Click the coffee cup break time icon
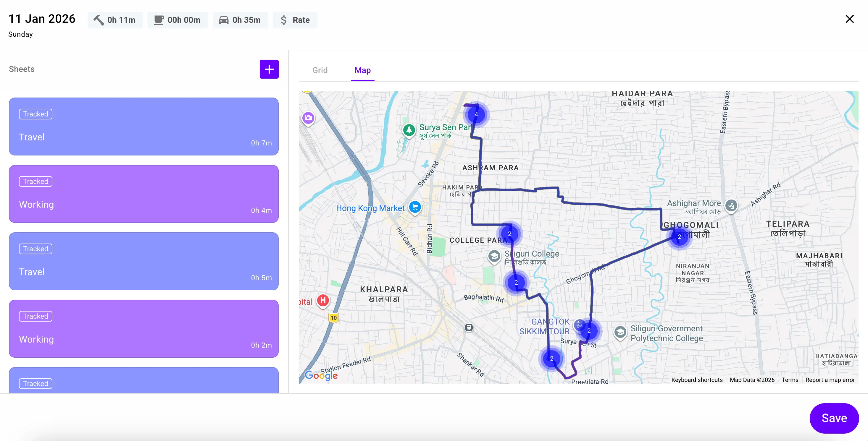 159,20
